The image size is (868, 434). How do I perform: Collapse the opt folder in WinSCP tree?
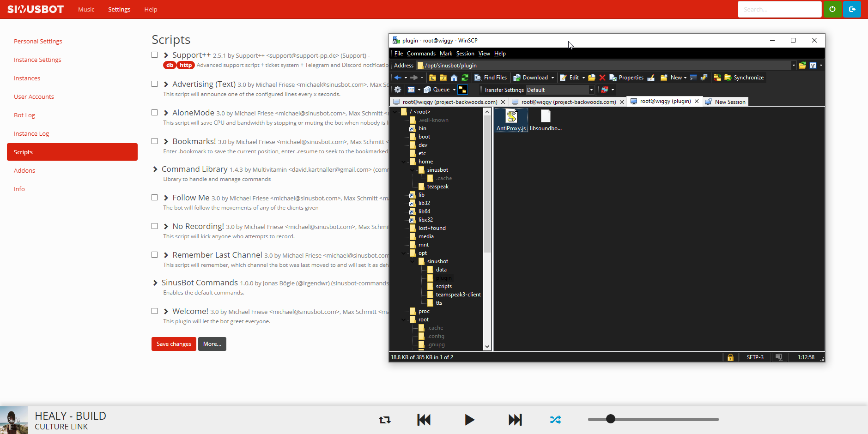(x=404, y=253)
